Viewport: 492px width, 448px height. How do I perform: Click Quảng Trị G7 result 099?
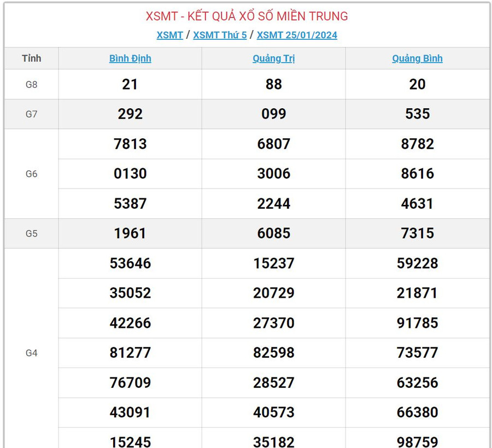click(273, 114)
